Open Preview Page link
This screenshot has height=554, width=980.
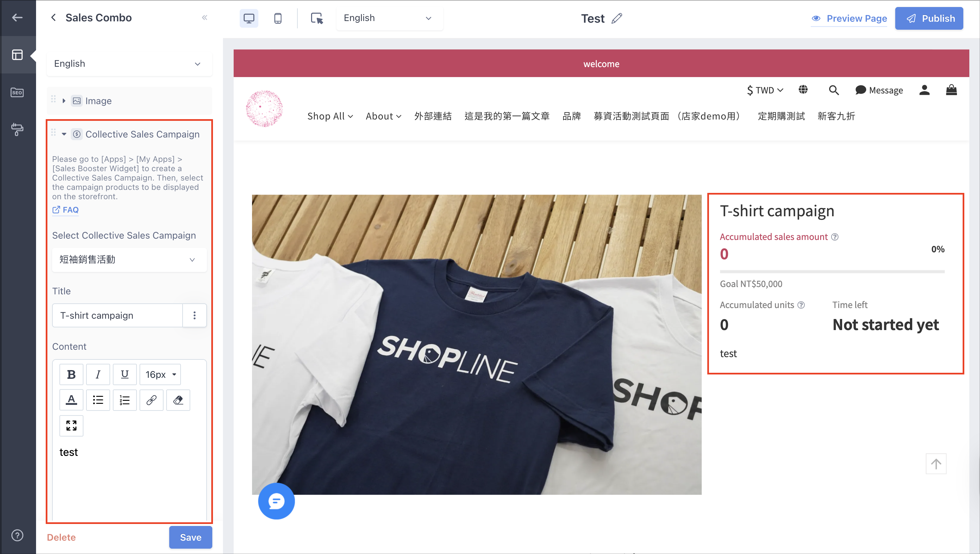pyautogui.click(x=849, y=18)
